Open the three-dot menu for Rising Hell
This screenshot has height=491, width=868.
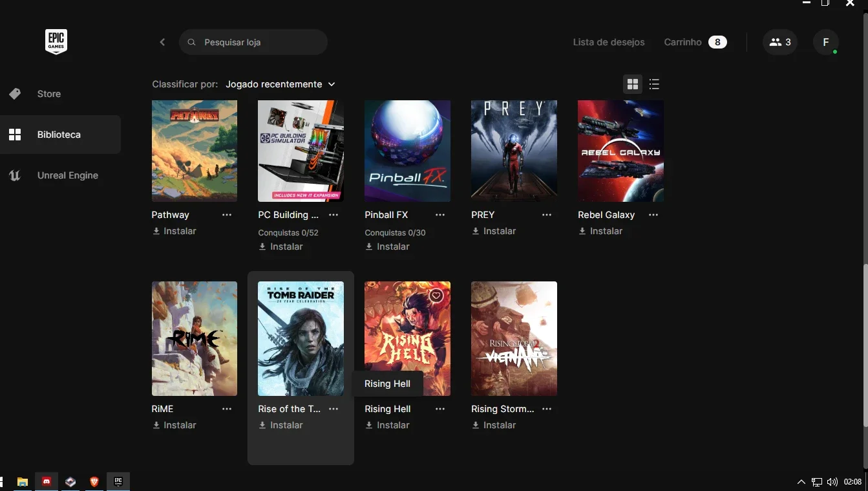(x=440, y=409)
